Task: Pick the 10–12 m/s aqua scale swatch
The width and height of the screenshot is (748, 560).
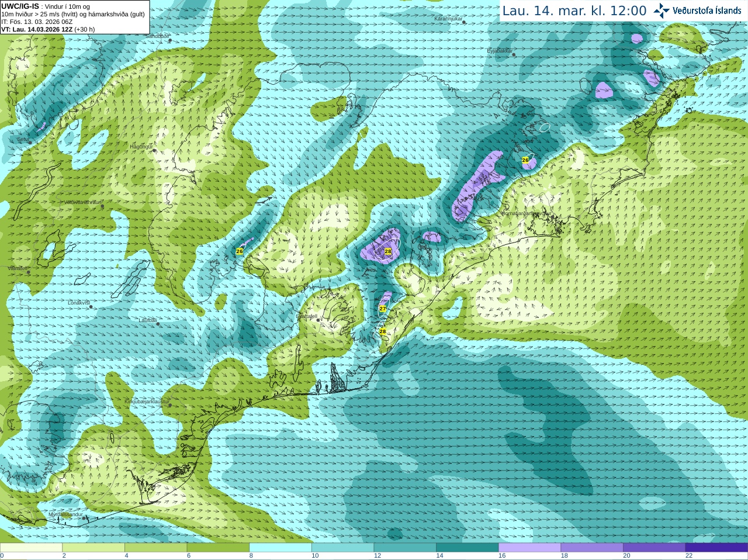Action: 343,547
